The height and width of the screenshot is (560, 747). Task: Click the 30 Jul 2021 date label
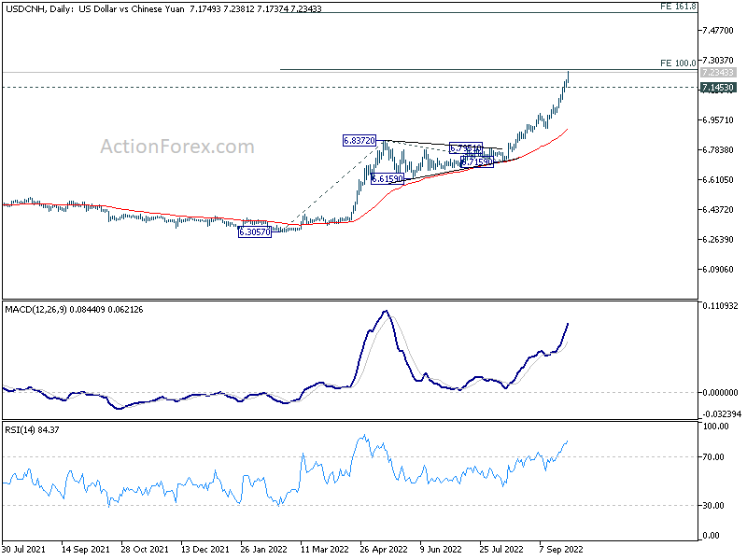pyautogui.click(x=24, y=550)
